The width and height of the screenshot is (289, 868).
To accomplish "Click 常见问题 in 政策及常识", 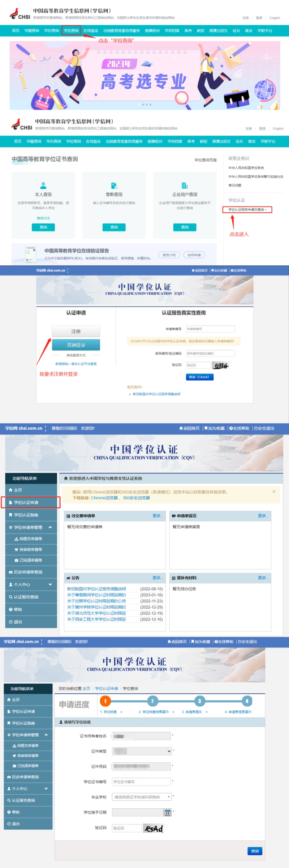I will (235, 185).
